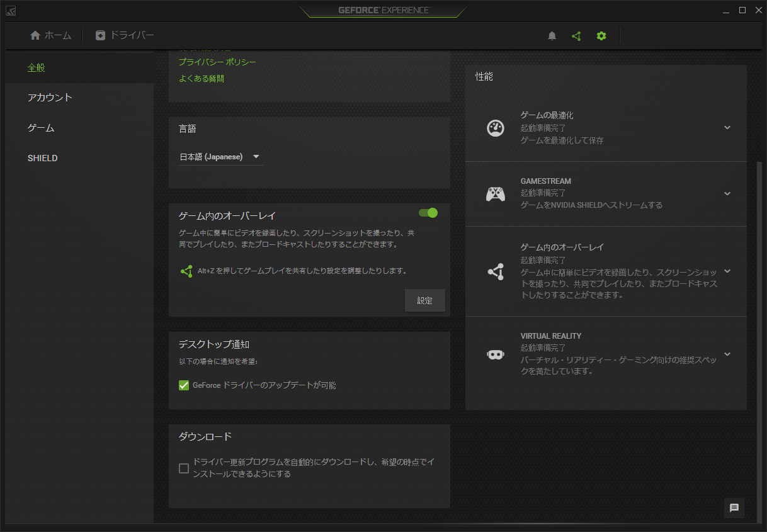The height and width of the screenshot is (532, 767).
Task: Expand the VIRTUAL REALITY details
Action: click(x=727, y=354)
